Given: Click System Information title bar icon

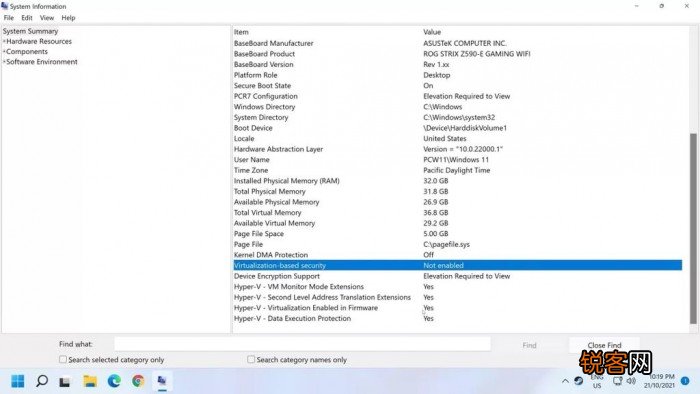Looking at the screenshot, I should pyautogui.click(x=4, y=6).
